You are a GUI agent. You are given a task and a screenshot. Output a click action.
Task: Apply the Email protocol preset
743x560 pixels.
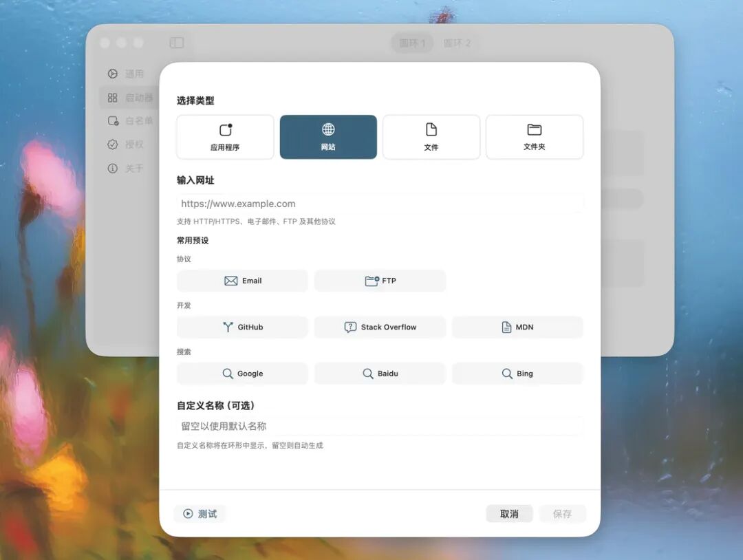coord(243,281)
